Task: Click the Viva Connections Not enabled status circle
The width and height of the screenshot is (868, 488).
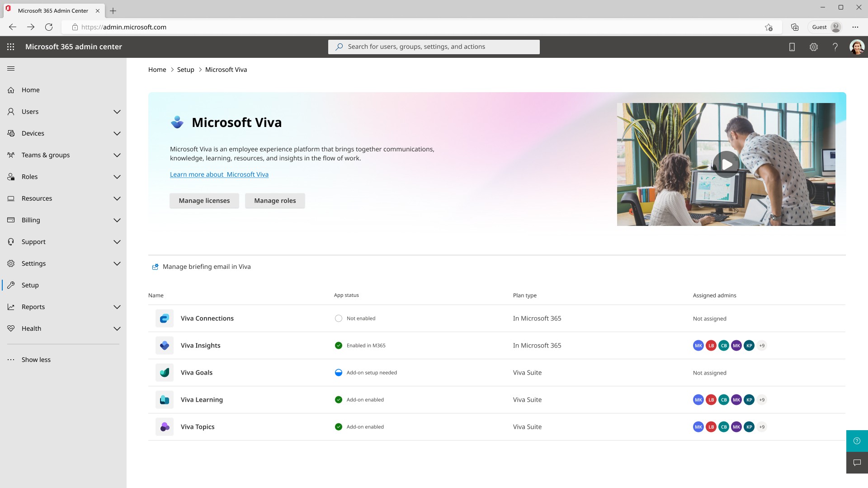Action: pyautogui.click(x=338, y=319)
